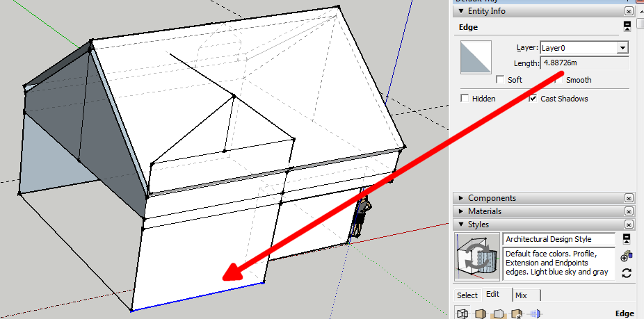Expand the Components panel

(x=491, y=198)
